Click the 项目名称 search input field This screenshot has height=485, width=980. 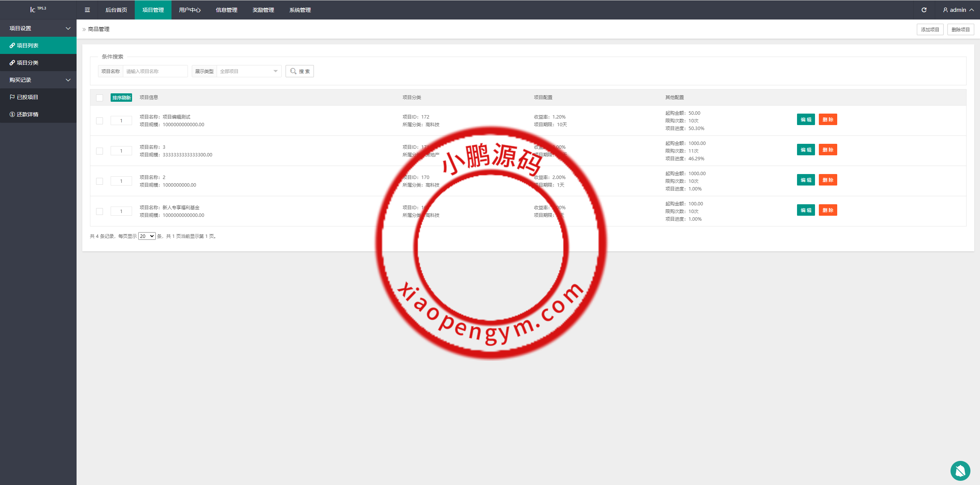tap(155, 71)
